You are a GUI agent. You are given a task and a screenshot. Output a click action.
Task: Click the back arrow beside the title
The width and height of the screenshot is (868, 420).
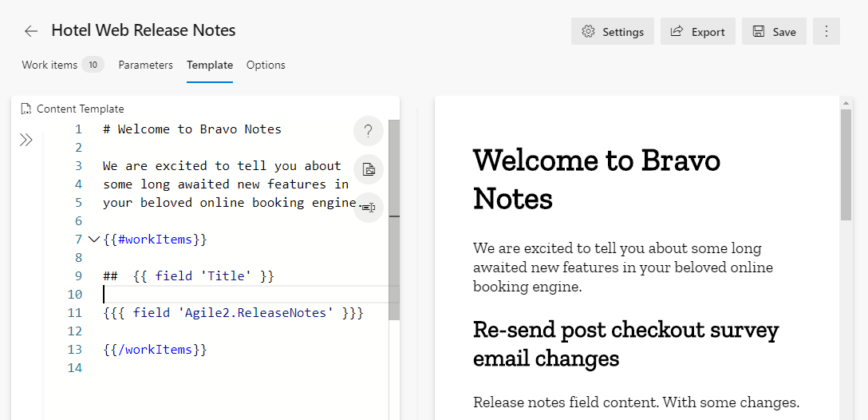click(31, 31)
